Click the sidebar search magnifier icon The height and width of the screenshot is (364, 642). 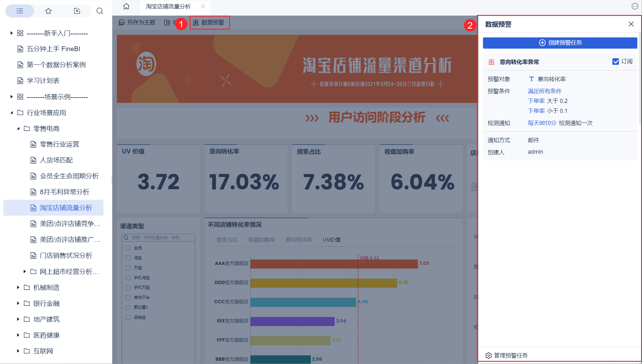coord(100,11)
